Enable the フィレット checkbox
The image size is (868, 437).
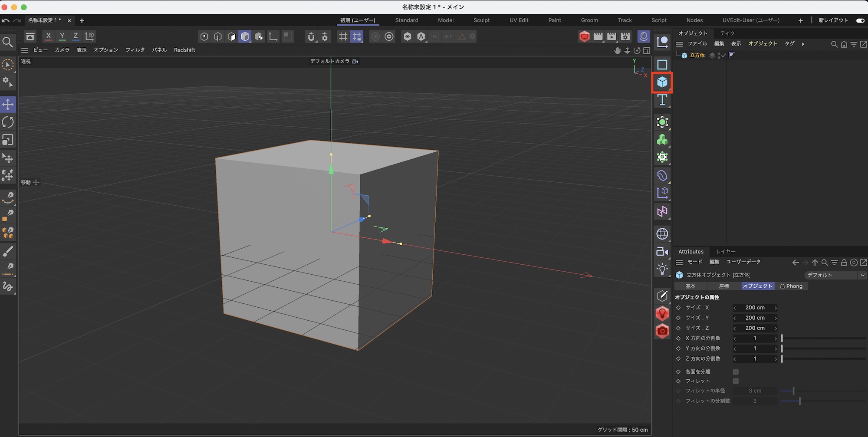pyautogui.click(x=736, y=381)
